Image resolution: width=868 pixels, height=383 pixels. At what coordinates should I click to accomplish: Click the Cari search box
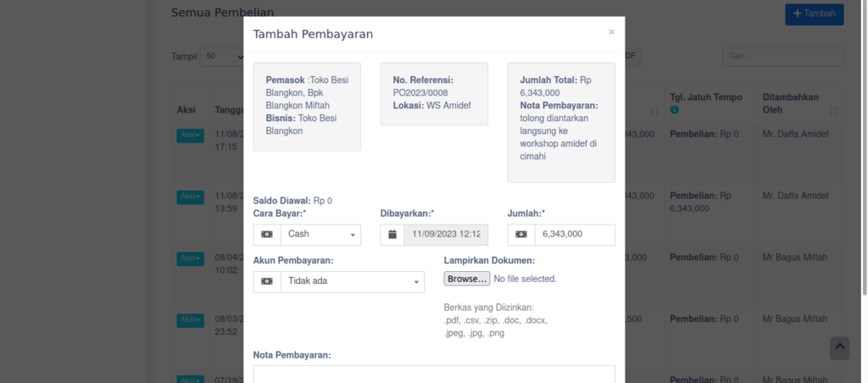tap(782, 57)
